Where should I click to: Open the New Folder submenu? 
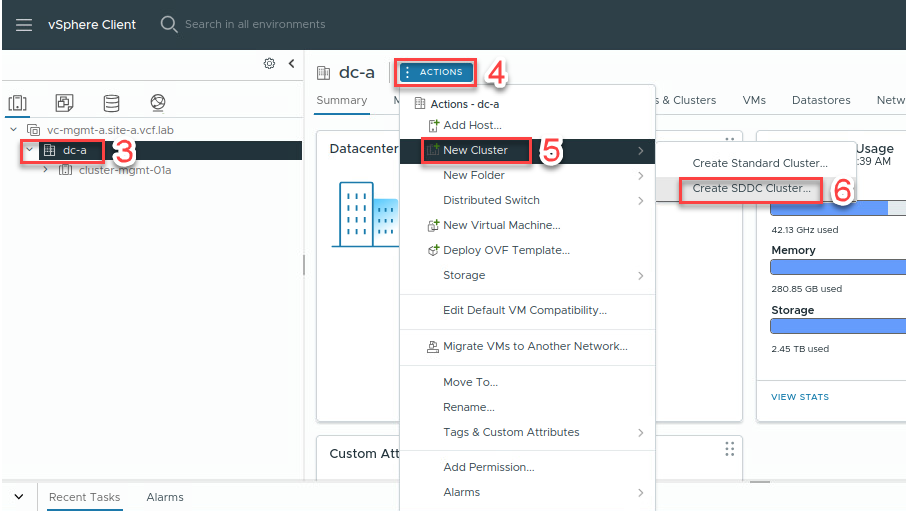tap(527, 175)
